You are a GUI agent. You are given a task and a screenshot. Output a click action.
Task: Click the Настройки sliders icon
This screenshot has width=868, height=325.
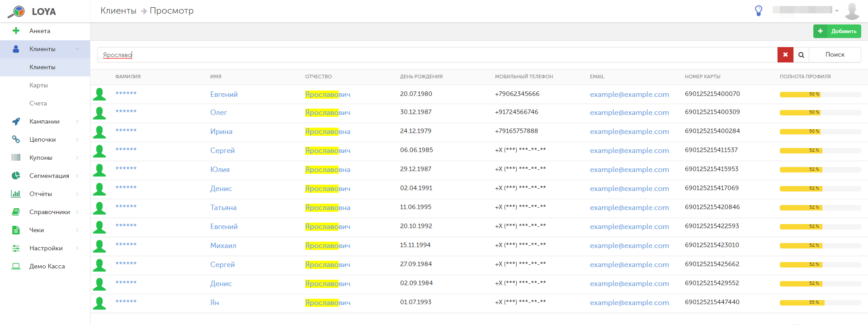coord(16,248)
